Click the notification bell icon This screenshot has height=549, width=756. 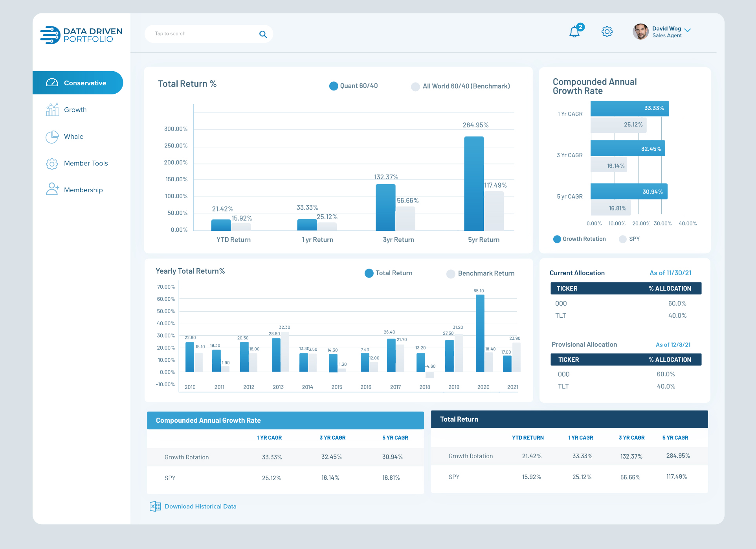(574, 32)
